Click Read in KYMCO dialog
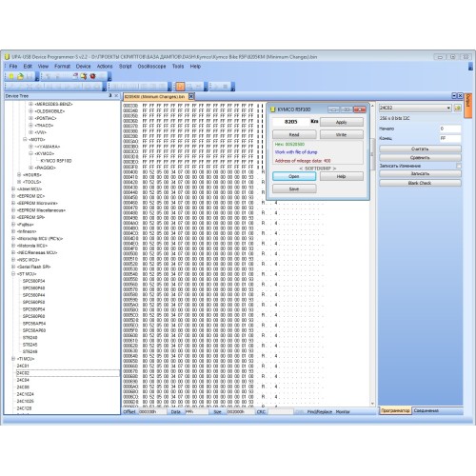476x476 pixels. coord(294,134)
